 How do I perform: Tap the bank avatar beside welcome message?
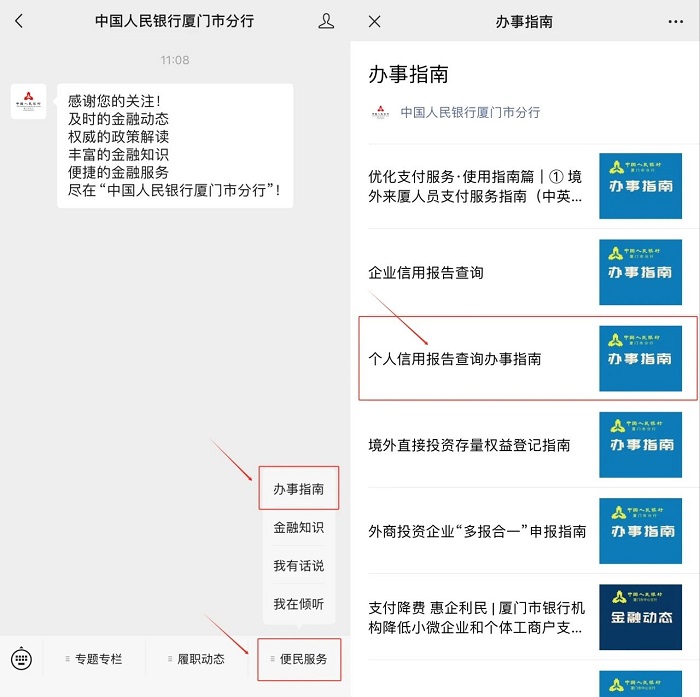coord(28,102)
